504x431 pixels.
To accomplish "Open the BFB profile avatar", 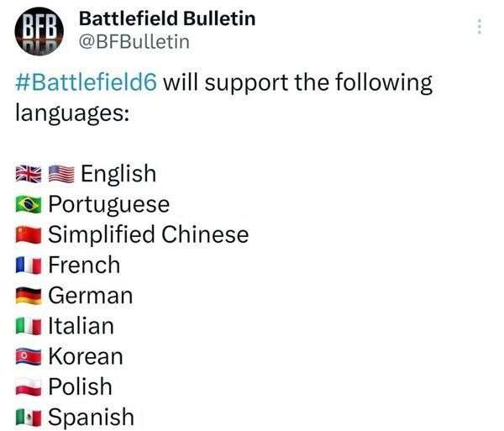I will [x=39, y=31].
